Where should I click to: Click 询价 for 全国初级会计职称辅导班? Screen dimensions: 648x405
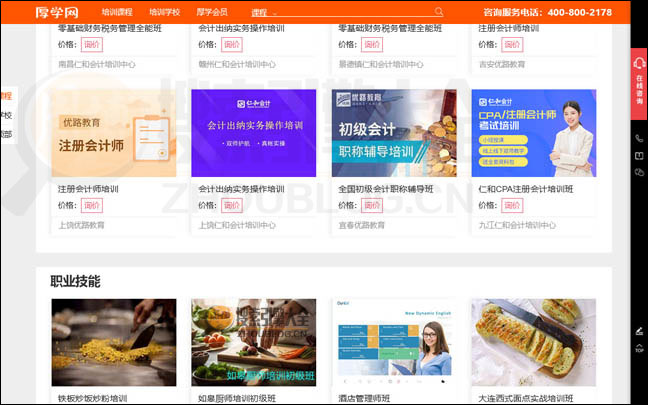(x=372, y=205)
